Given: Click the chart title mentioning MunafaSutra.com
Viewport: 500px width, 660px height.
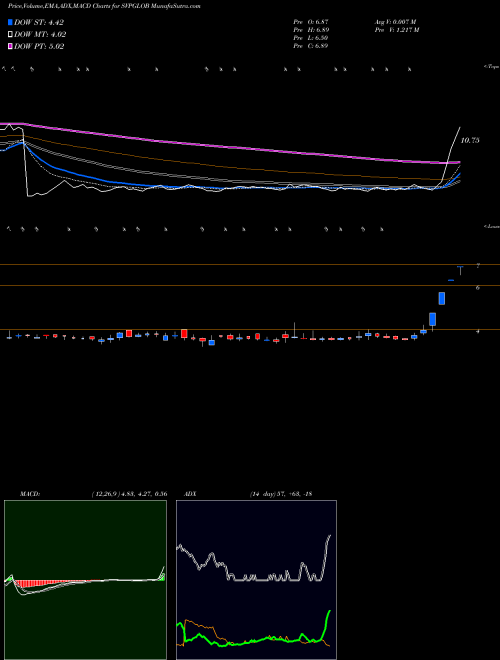Looking at the screenshot, I should click(104, 6).
